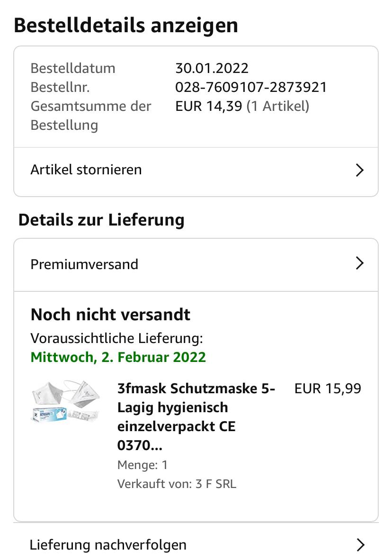Click the Details zur Lieferung section heading
This screenshot has height=560, width=392.
point(101,220)
